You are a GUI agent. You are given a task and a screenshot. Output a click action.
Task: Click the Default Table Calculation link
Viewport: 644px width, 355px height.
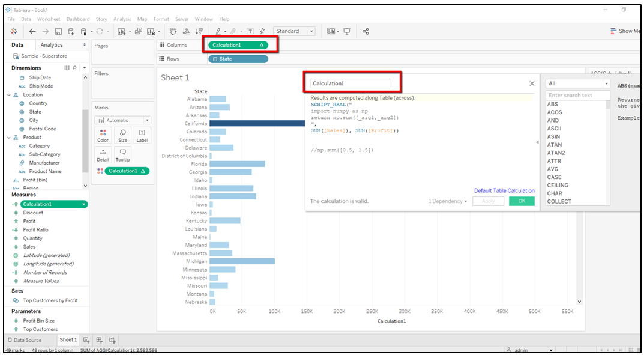[x=504, y=190]
